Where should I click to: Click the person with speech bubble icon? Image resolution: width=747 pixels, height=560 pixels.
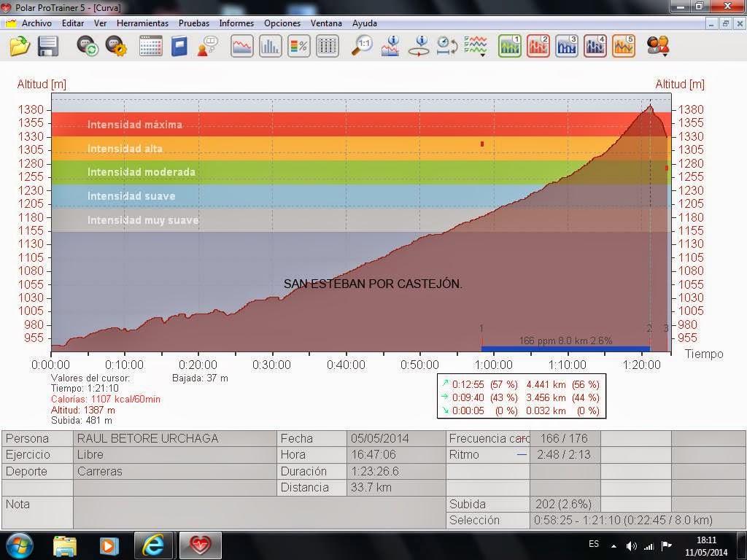click(208, 46)
